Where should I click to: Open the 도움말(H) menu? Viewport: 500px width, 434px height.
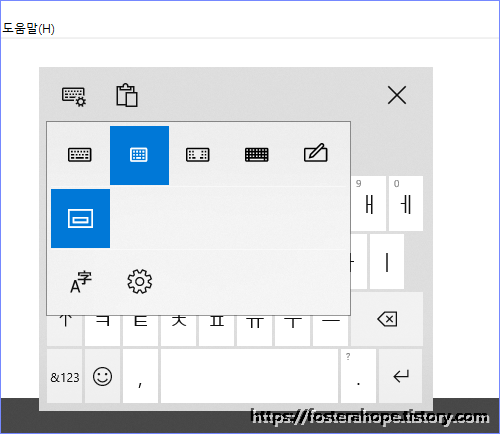(28, 29)
